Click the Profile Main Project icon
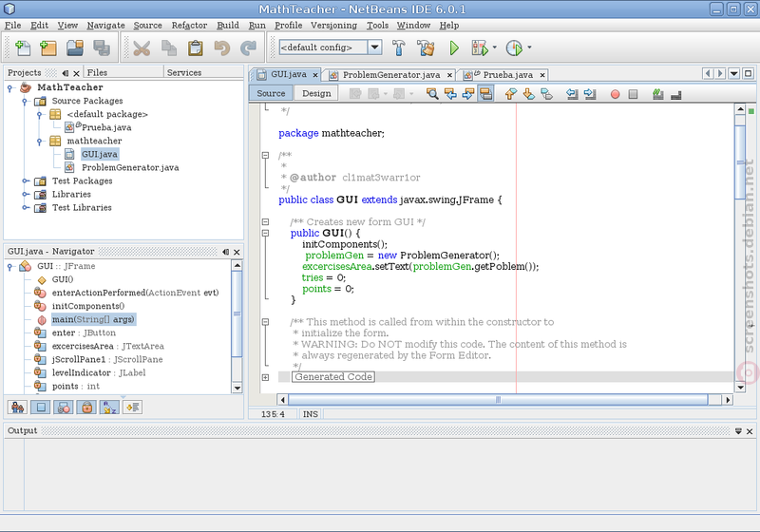The image size is (760, 532). (x=514, y=47)
